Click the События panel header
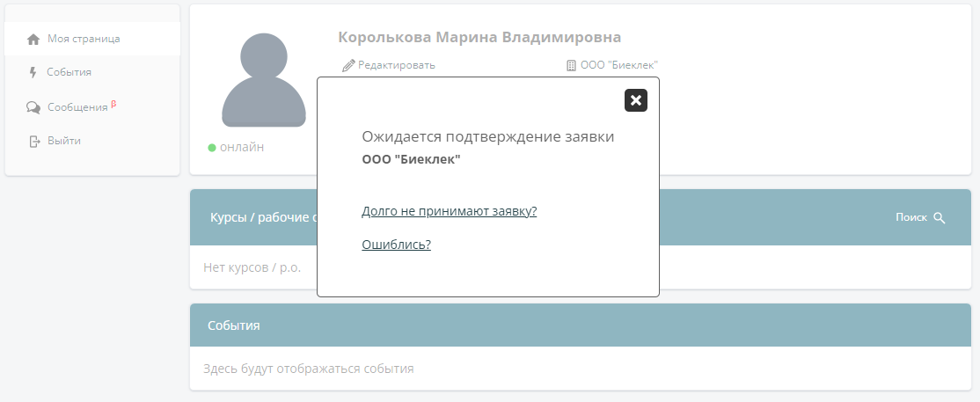This screenshot has width=980, height=402. tap(580, 325)
